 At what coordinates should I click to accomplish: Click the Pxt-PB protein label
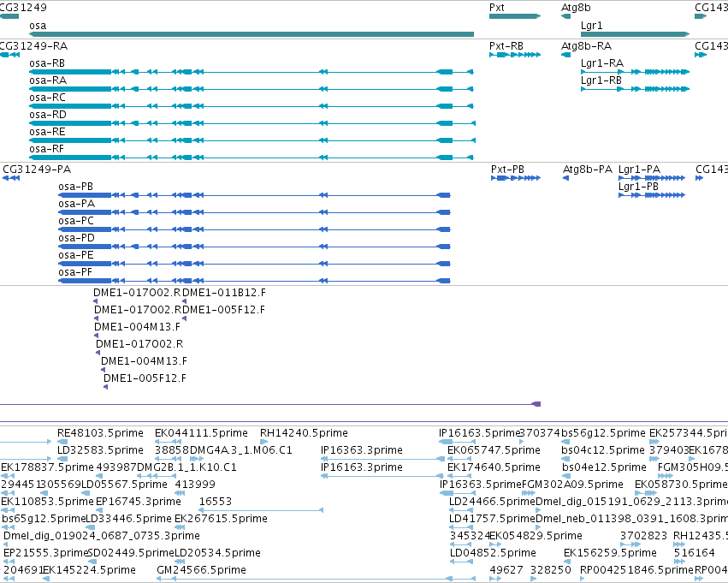[x=507, y=170]
